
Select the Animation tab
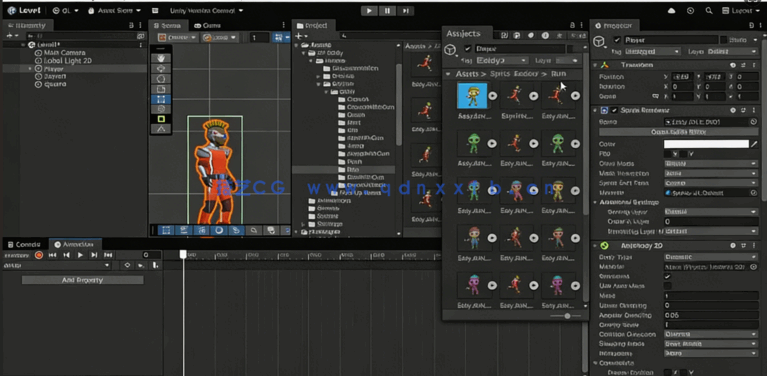click(x=75, y=244)
